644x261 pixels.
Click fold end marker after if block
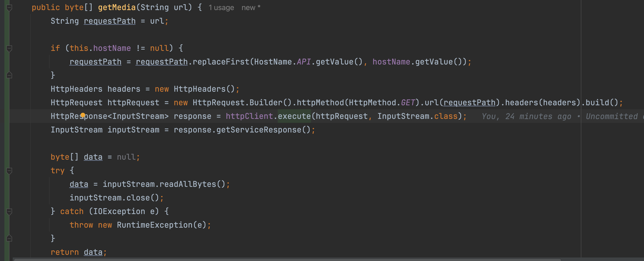point(9,75)
